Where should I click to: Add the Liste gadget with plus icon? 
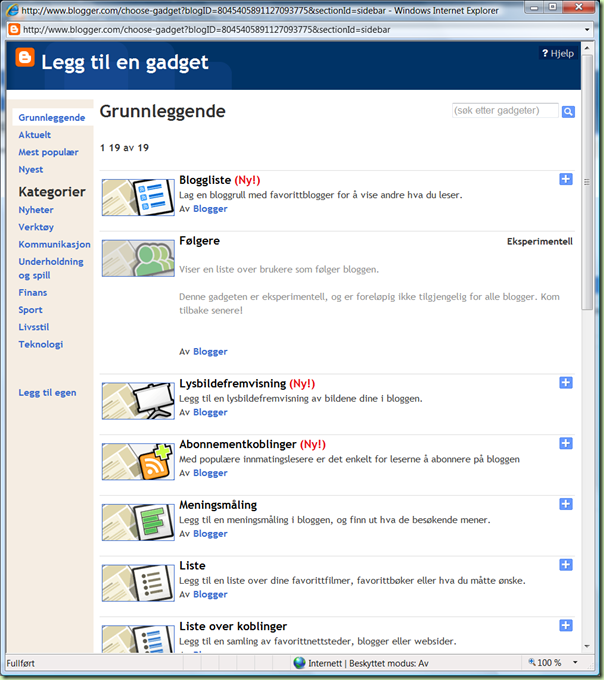[565, 565]
